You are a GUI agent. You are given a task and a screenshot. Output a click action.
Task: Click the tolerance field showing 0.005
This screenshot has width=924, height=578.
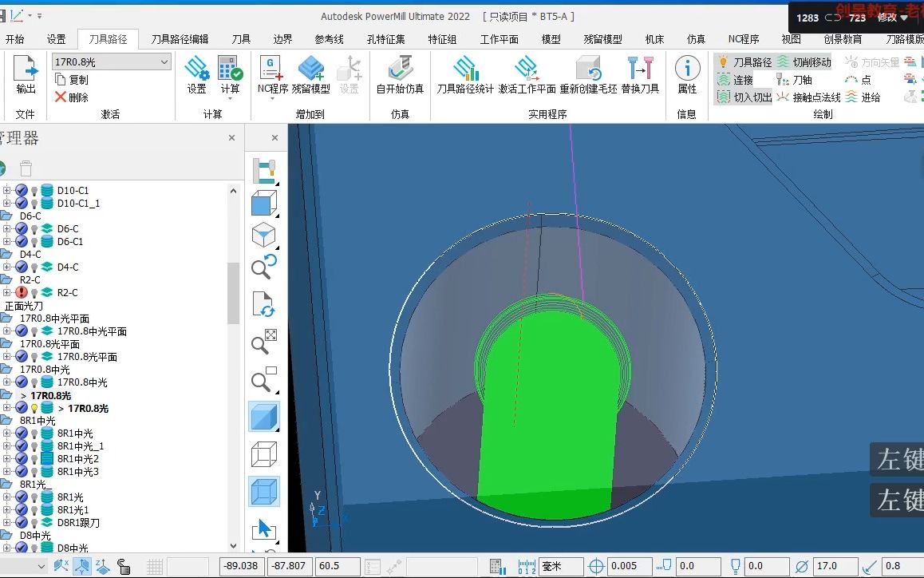tap(628, 566)
